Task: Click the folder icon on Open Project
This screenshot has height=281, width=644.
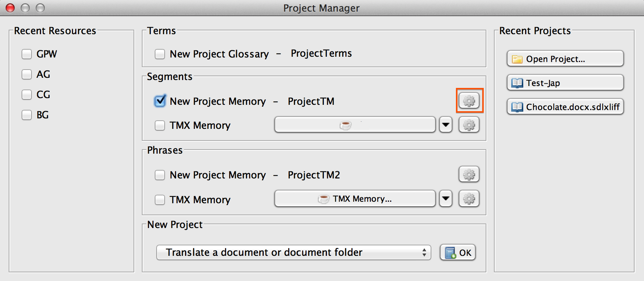Action: (517, 59)
